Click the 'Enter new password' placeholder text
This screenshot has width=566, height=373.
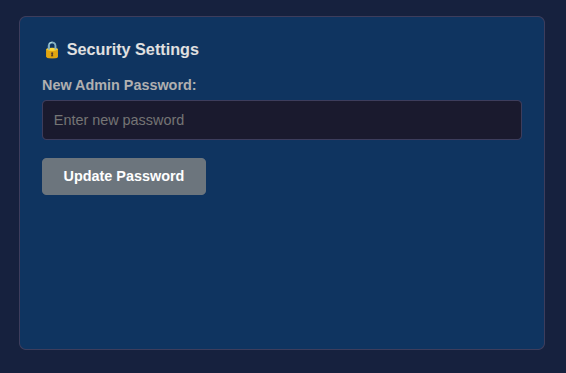coord(119,120)
